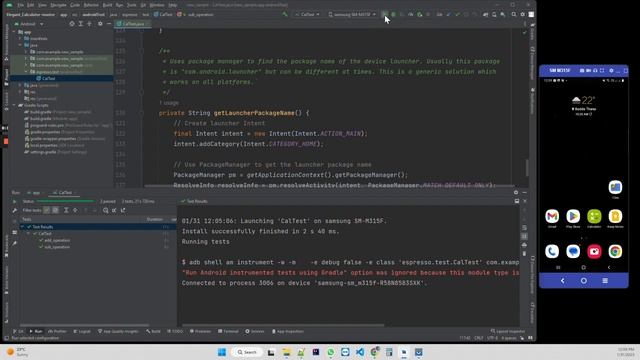Click Back arrow on phone mirror bottom bar
Viewport: 640px width, 360px height.
tap(562, 281)
